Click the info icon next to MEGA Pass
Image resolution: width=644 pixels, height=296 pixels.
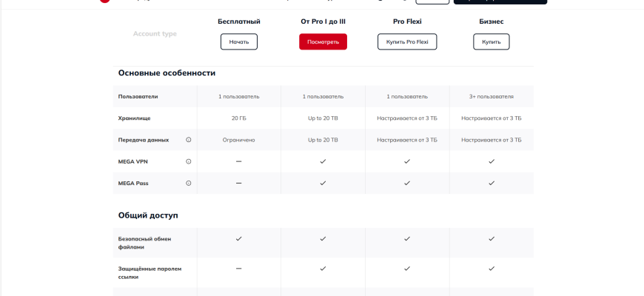188,183
